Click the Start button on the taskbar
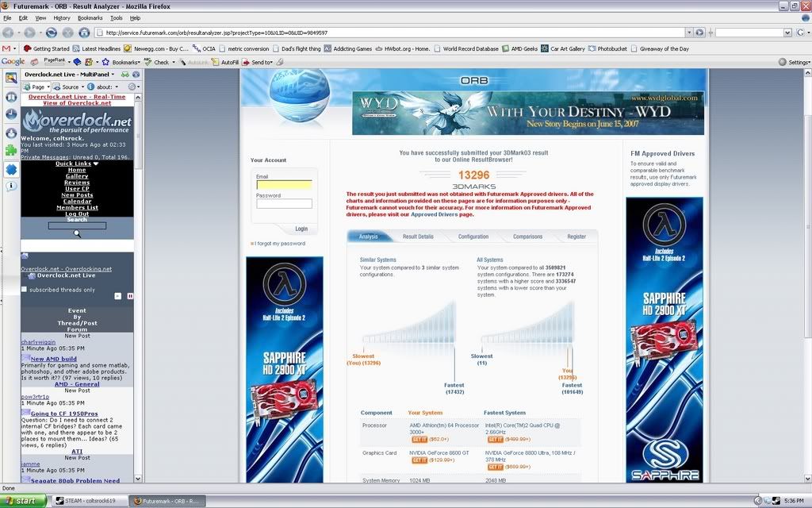The height and width of the screenshot is (508, 812). (23, 501)
